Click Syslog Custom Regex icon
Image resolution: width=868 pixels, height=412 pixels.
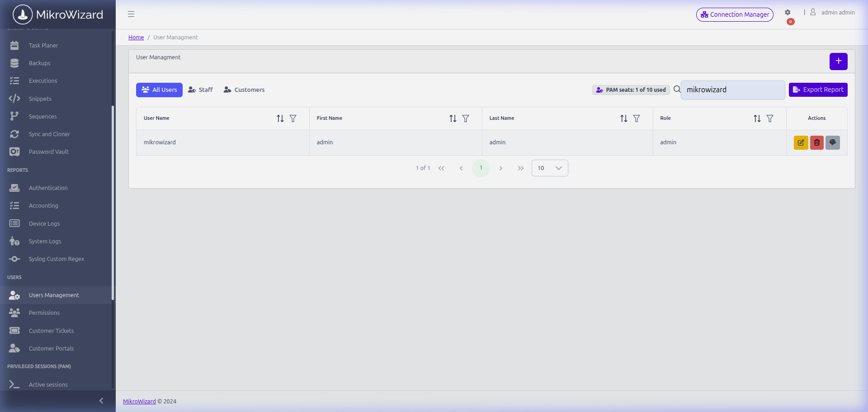(x=14, y=259)
